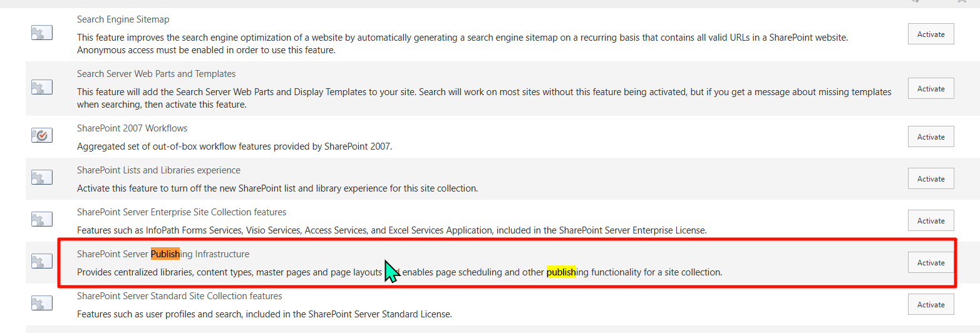Click the SharePoint Lists and Libraries experience icon
The image size is (980, 333).
[x=42, y=177]
